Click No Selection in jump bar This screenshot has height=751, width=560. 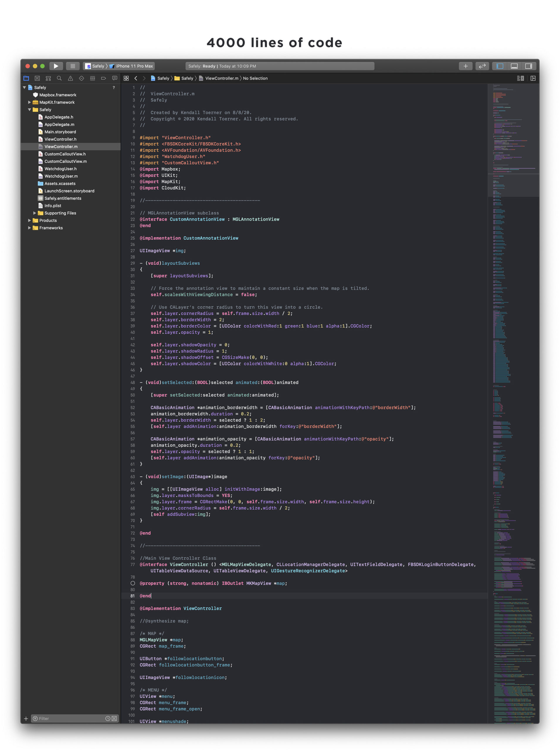point(255,78)
